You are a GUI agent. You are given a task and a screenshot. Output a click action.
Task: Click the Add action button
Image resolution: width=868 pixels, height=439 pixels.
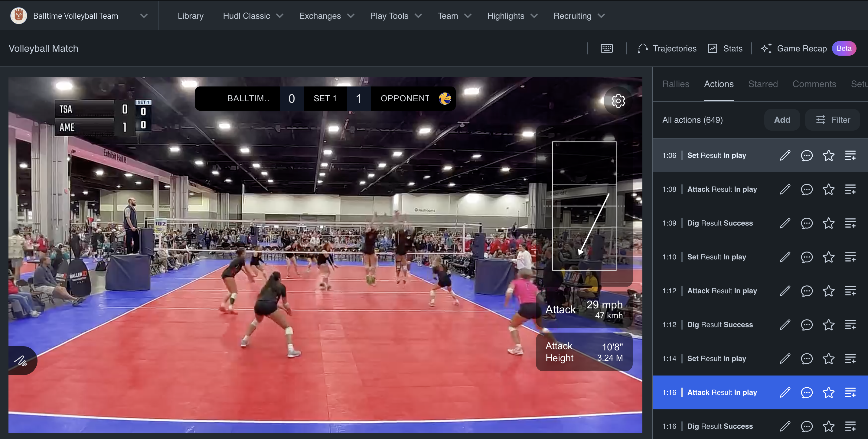[x=782, y=120]
